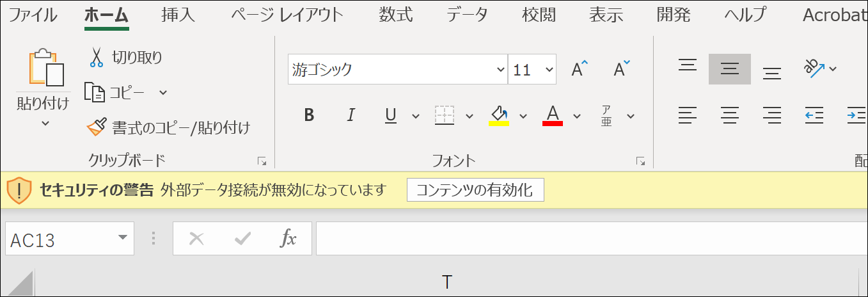Cut selection with 切り取り
This screenshot has width=868, height=297.
(x=125, y=57)
